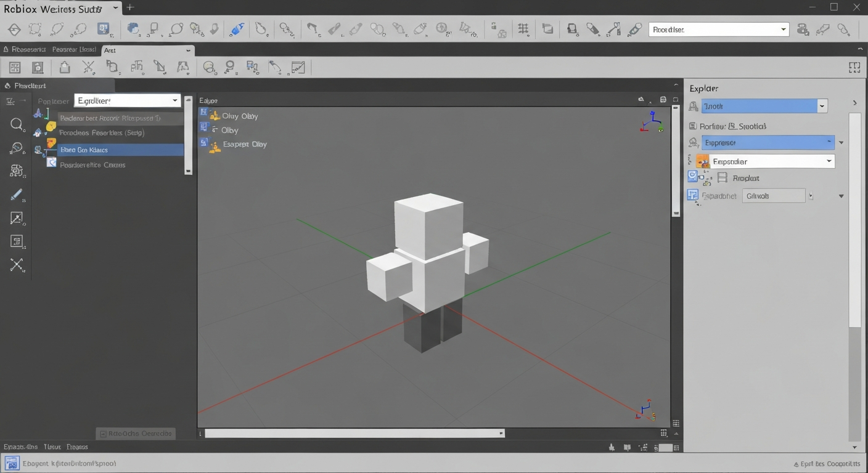Screen dimensions: 868x473
Task: Click the scissors cut icon in second toolbar
Action: point(89,67)
